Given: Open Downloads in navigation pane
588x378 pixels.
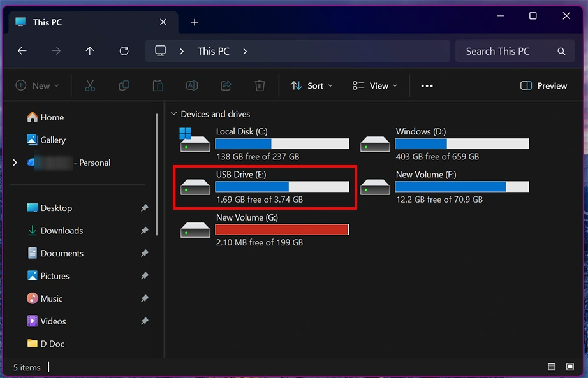Looking at the screenshot, I should [x=55, y=231].
